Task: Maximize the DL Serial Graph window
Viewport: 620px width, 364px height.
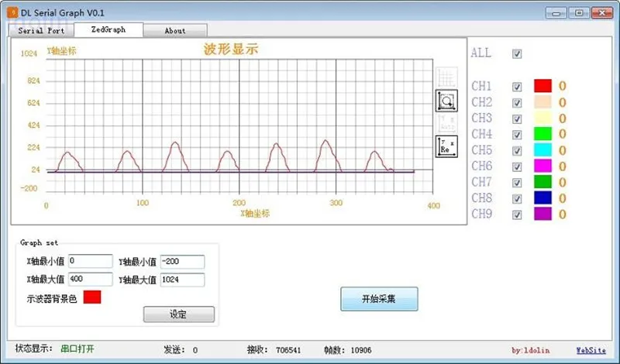Action: [x=579, y=13]
